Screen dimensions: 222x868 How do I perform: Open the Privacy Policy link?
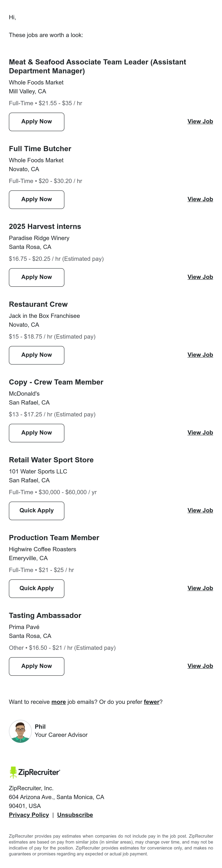point(29,815)
